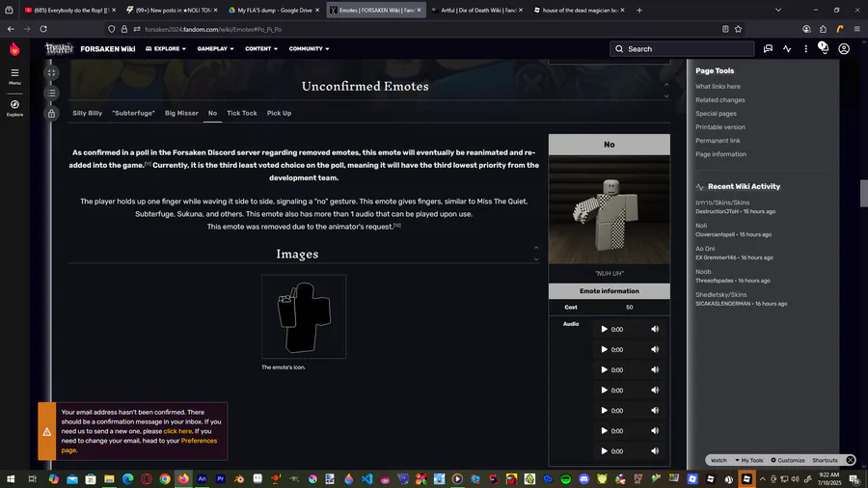Switch to the Artful Die of Death Wiki tab
Image resolution: width=868 pixels, height=488 pixels.
pyautogui.click(x=477, y=10)
